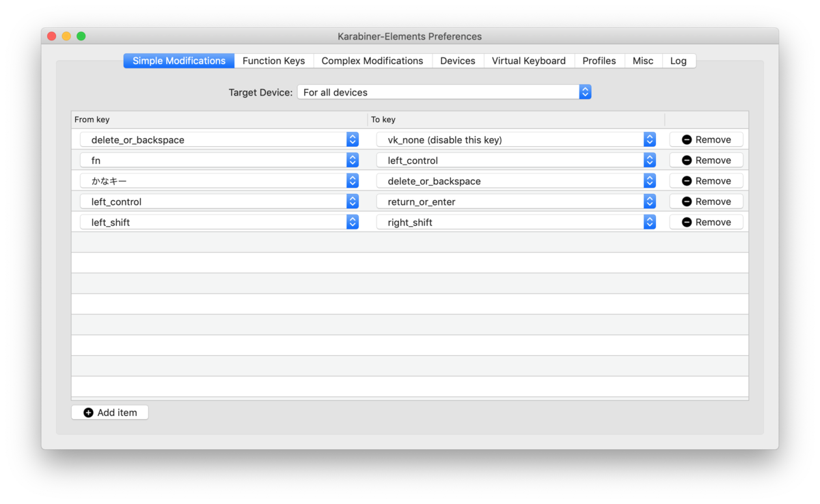Select the Devices tab
Screen dimensions: 820x504
pos(458,61)
